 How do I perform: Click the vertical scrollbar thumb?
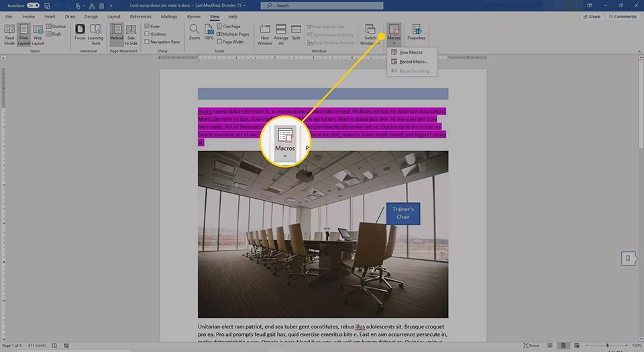tap(641, 104)
